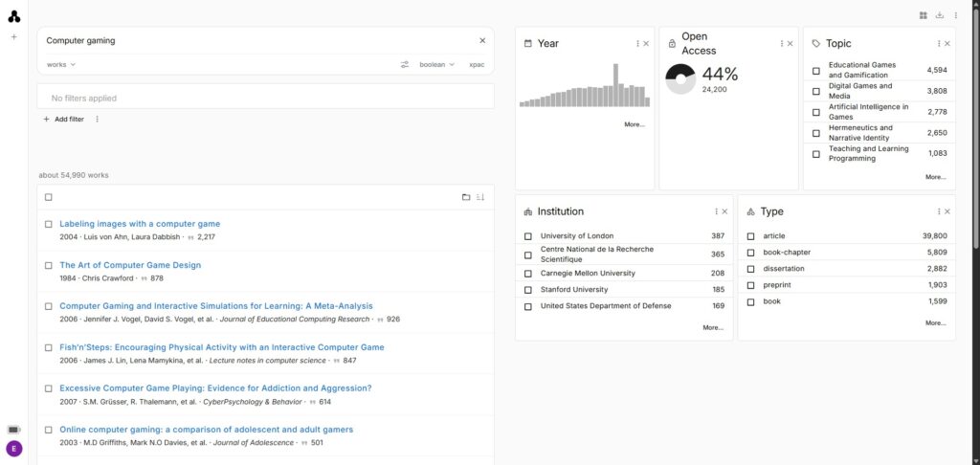The width and height of the screenshot is (980, 465).
Task: Check the dissertation type box
Action: [751, 269]
